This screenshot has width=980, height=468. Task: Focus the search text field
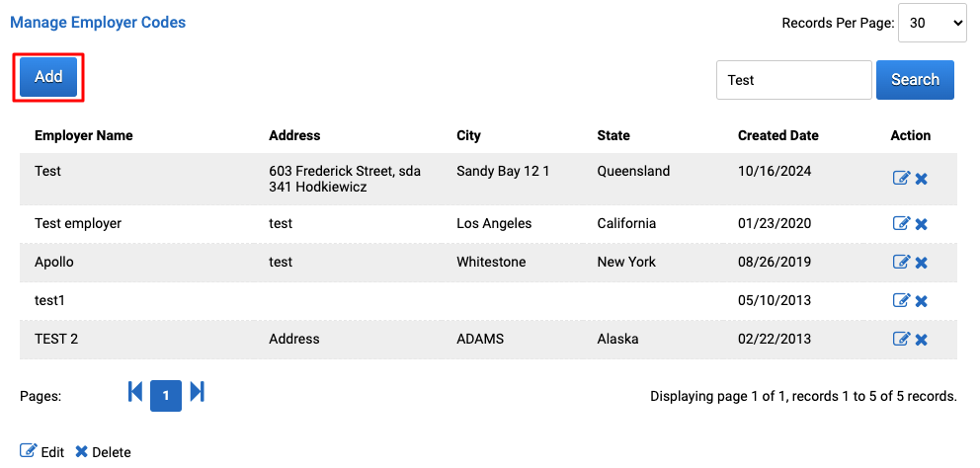[x=793, y=79]
